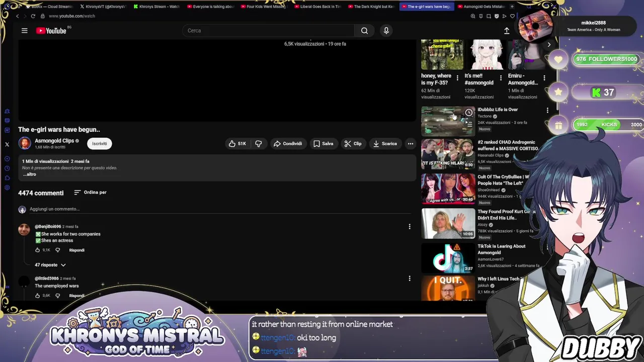This screenshot has height=362, width=644.
Task: Click the magnifier search button
Action: click(x=364, y=31)
